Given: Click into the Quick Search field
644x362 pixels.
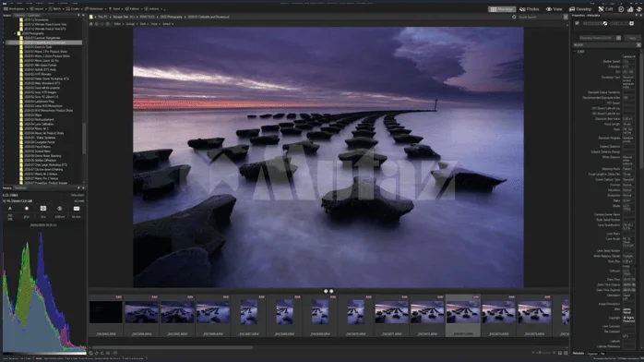Looking at the screenshot, I should [539, 18].
